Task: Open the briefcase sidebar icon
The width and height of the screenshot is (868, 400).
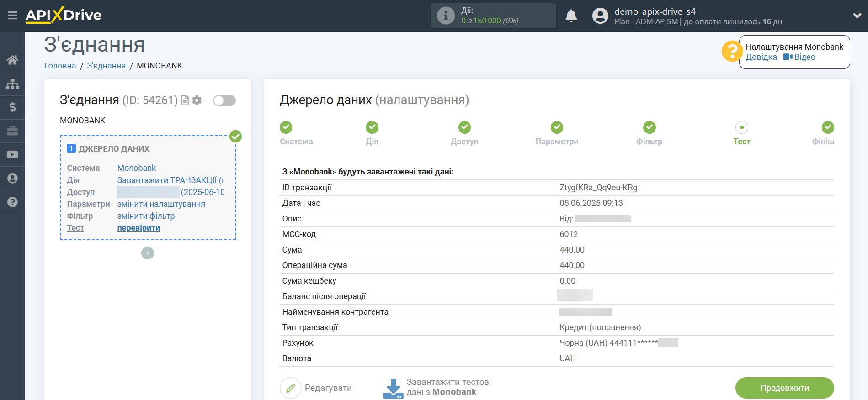Action: 12,131
